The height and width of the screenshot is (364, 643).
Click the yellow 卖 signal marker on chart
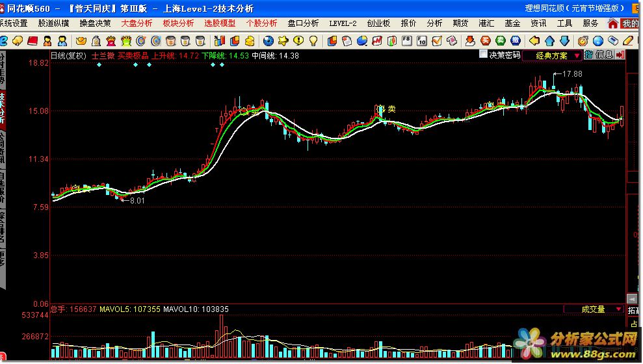click(x=391, y=109)
